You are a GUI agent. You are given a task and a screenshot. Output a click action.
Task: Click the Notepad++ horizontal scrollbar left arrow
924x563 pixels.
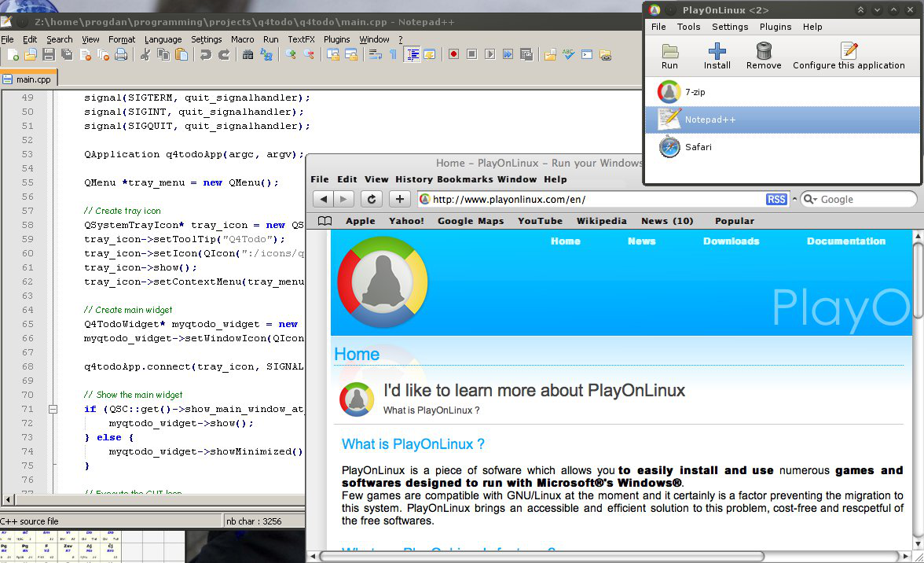8,500
